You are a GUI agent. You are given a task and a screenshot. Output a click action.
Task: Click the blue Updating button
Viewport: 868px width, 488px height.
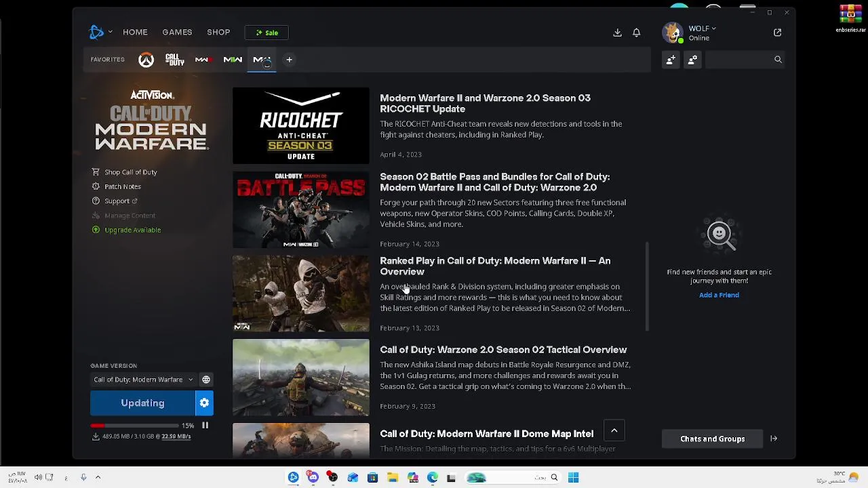pyautogui.click(x=142, y=403)
